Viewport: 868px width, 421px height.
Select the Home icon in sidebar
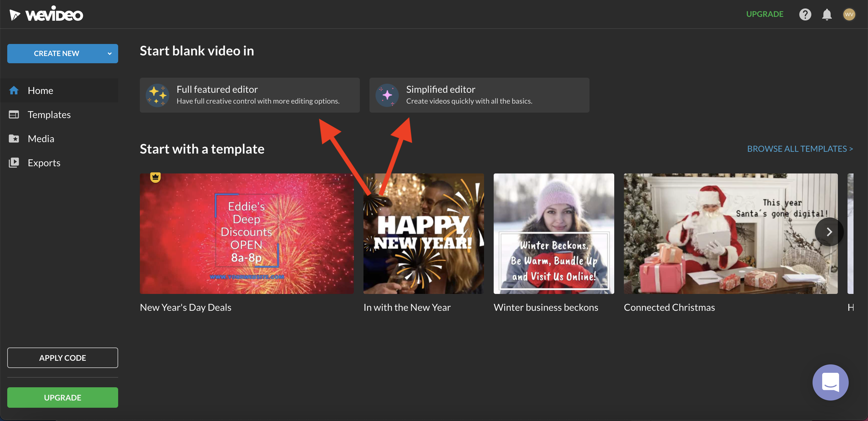click(14, 90)
